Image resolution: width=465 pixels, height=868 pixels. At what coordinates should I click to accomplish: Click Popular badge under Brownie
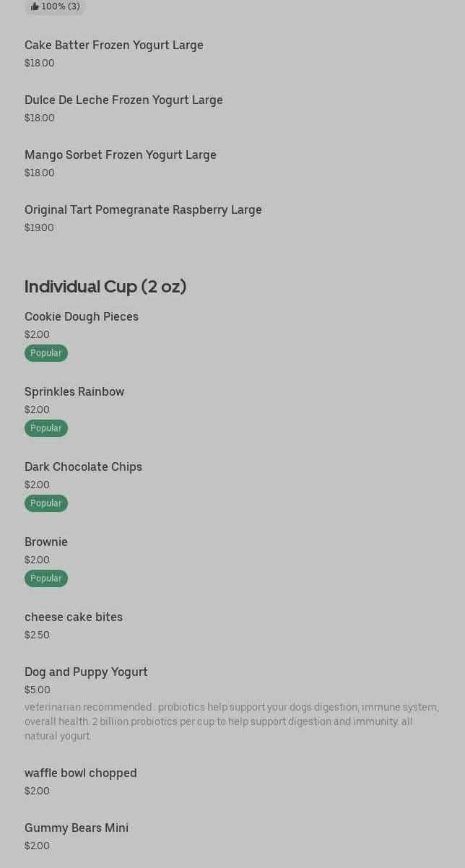tap(46, 578)
